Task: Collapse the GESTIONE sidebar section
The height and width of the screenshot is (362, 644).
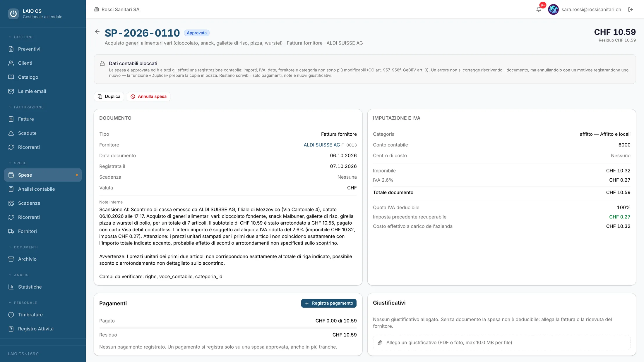Action: [21, 37]
